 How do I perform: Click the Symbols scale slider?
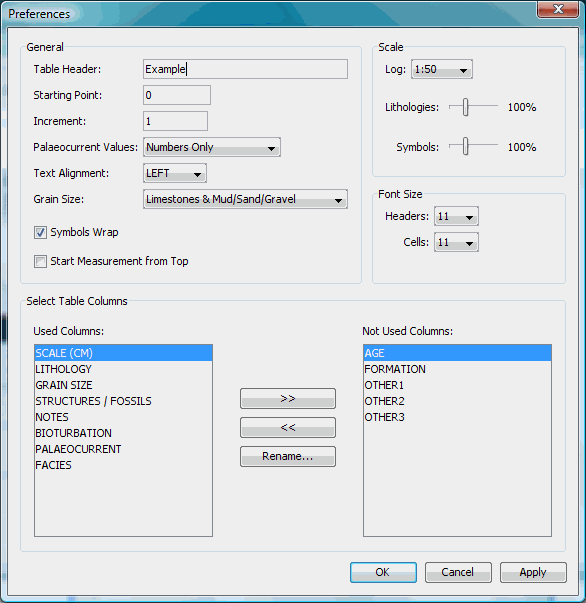pyautogui.click(x=465, y=146)
